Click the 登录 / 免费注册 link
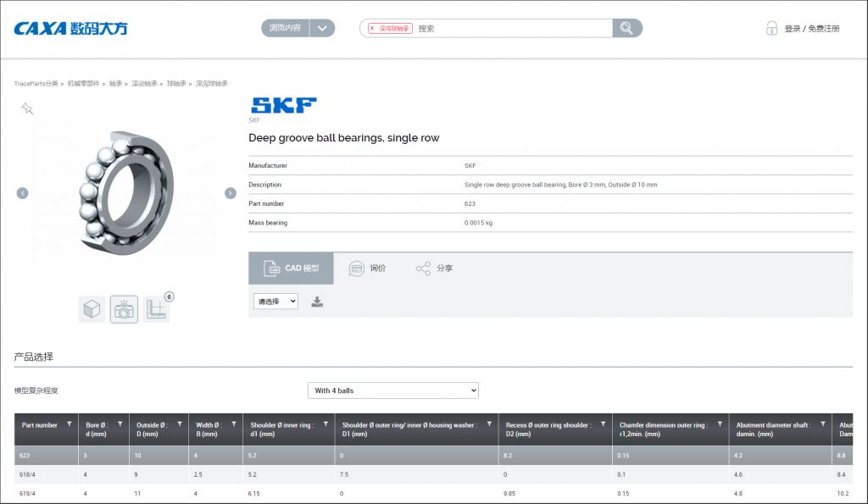 coord(811,29)
